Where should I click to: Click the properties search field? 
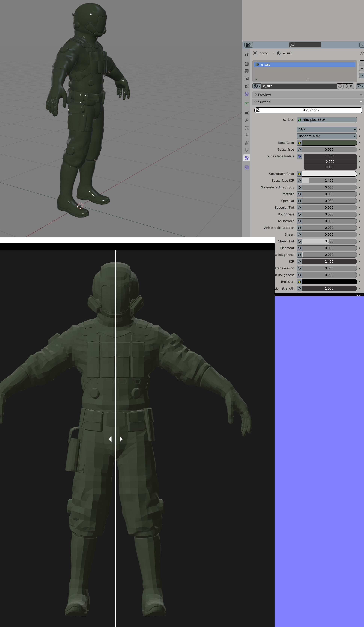[305, 45]
